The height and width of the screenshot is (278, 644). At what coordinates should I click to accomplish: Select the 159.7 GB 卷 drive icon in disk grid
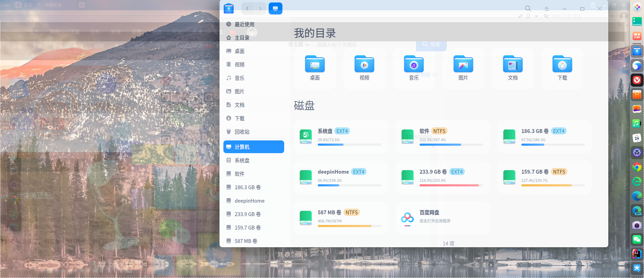pyautogui.click(x=509, y=177)
